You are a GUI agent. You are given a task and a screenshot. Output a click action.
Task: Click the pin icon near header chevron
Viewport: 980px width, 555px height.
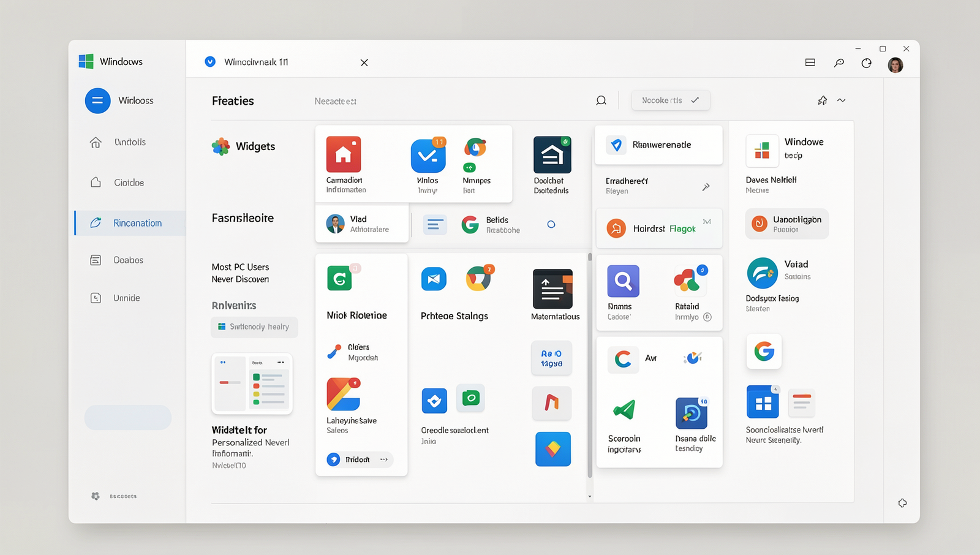822,100
